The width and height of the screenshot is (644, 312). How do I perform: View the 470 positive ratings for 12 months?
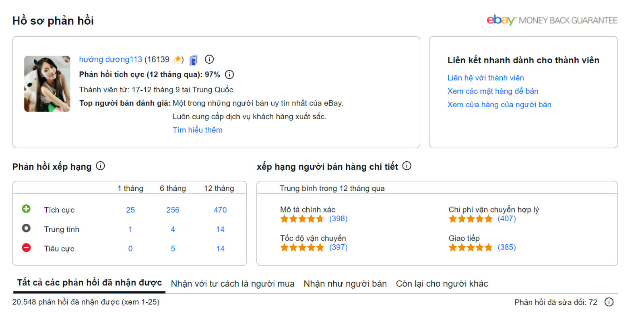click(x=220, y=210)
